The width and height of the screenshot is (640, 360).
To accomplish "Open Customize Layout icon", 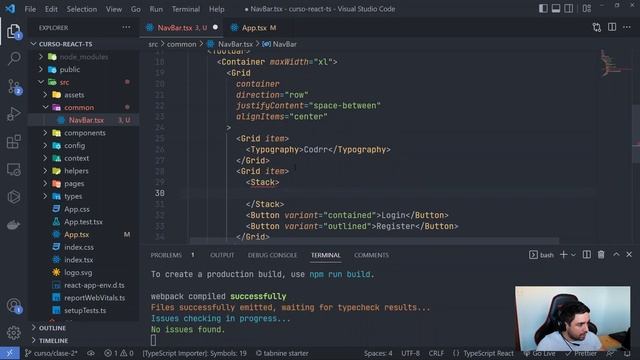I will tap(587, 9).
